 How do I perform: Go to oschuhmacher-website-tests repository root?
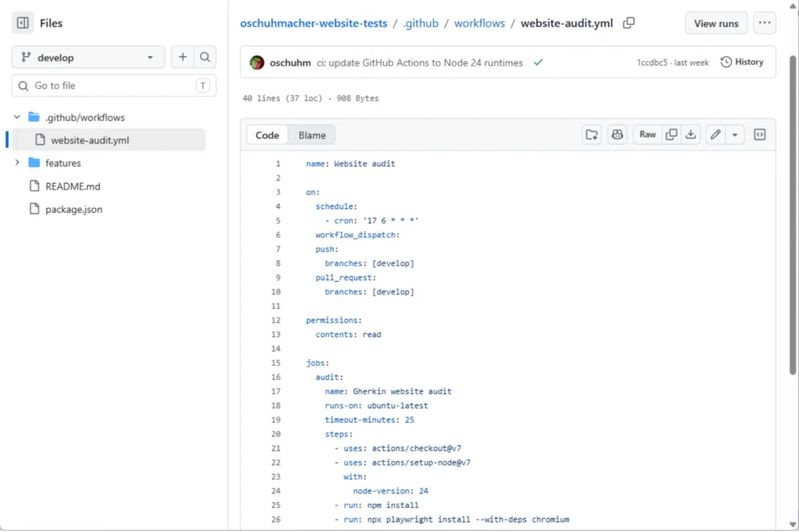[x=314, y=23]
